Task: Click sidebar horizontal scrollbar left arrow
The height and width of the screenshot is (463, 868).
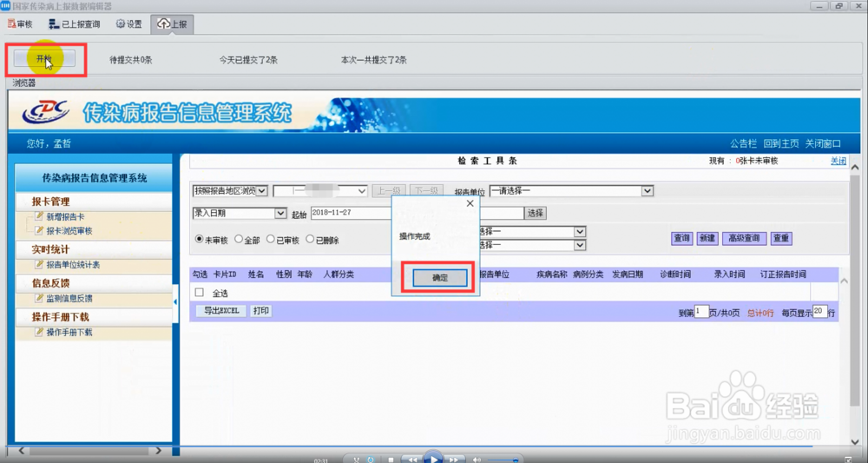Action: [x=22, y=451]
